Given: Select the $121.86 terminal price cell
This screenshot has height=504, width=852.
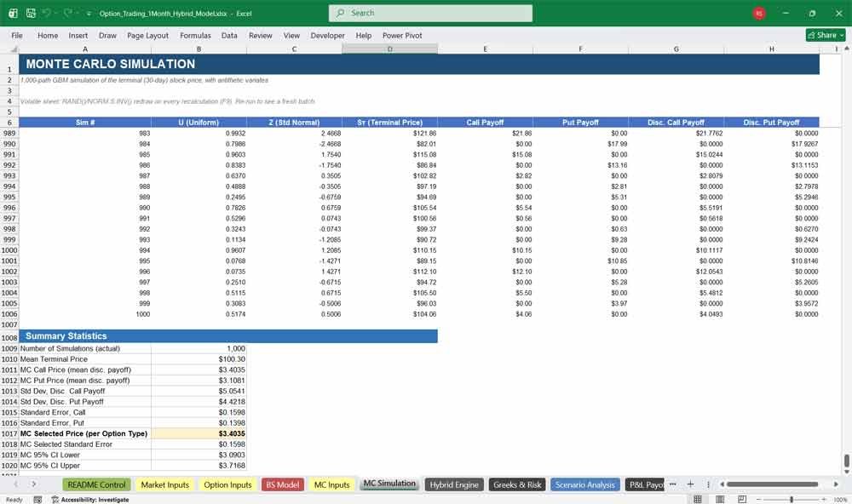Looking at the screenshot, I should [x=389, y=133].
